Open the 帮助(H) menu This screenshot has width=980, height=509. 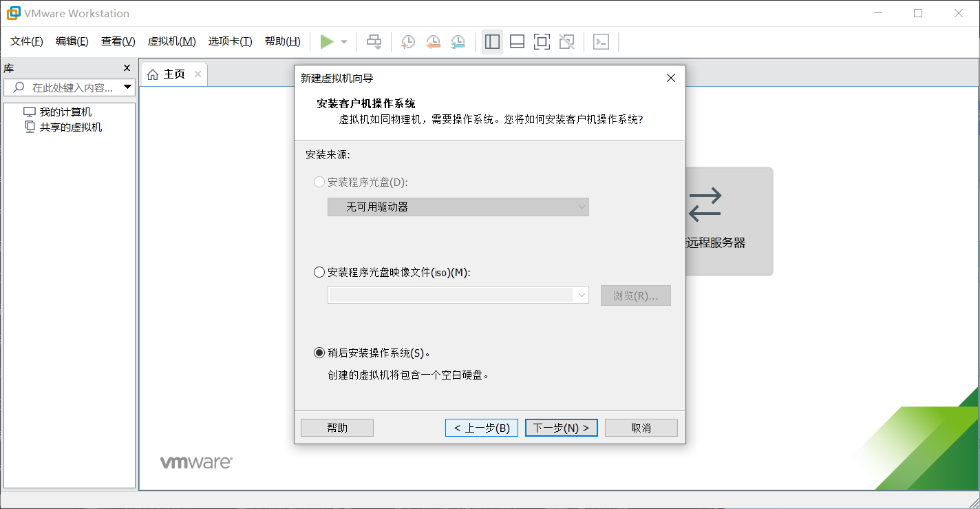(283, 41)
